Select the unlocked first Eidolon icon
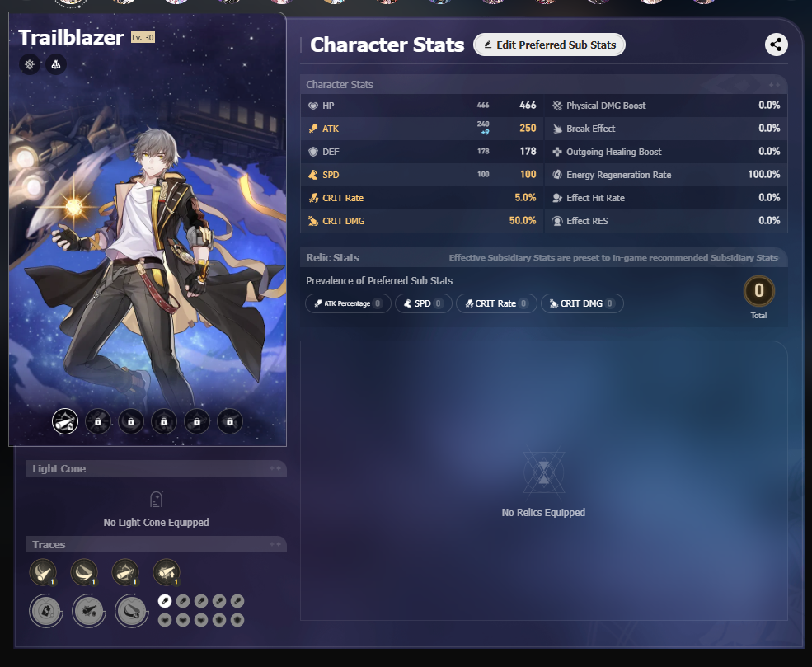Viewport: 812px width, 667px height. point(65,421)
